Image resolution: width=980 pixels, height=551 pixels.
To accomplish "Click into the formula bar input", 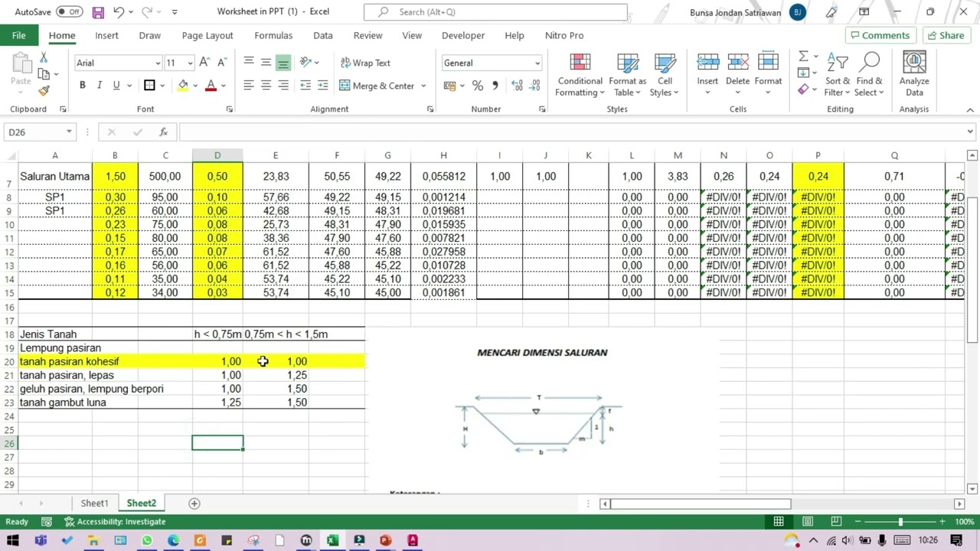I will (570, 132).
